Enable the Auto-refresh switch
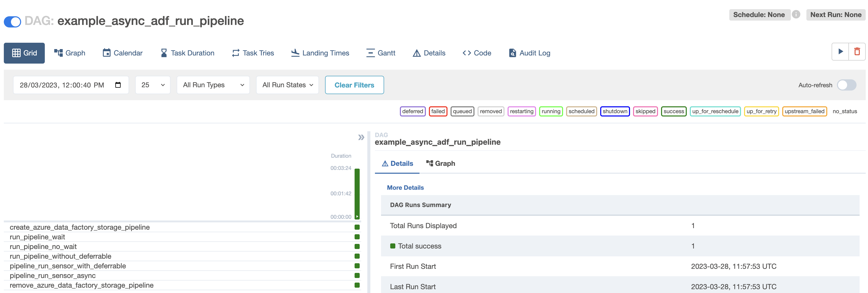 click(x=846, y=85)
